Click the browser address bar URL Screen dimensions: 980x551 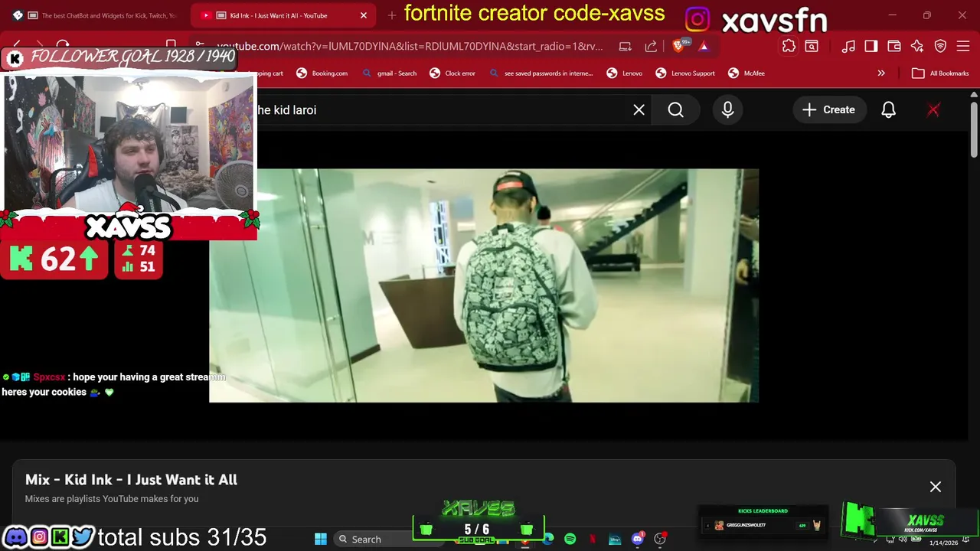pyautogui.click(x=410, y=47)
